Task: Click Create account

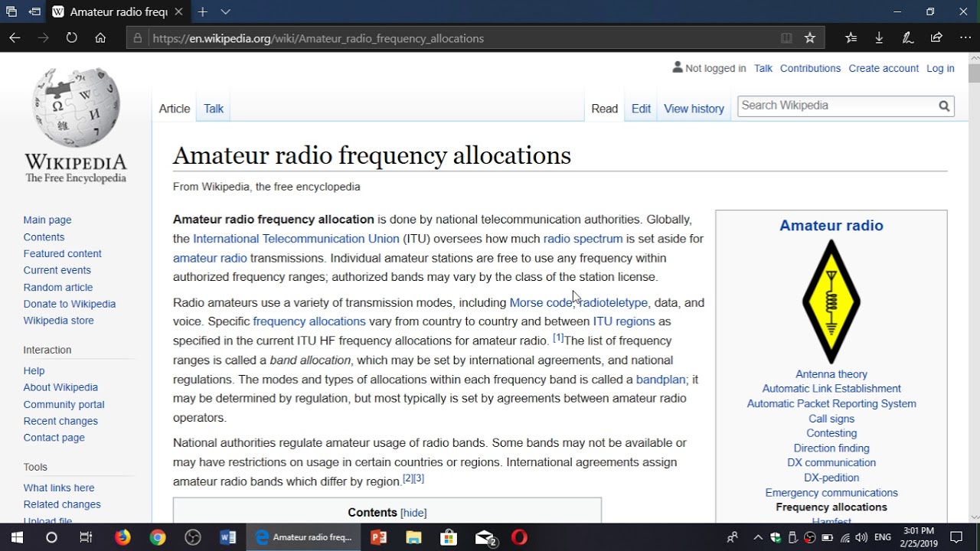Action: coord(884,68)
